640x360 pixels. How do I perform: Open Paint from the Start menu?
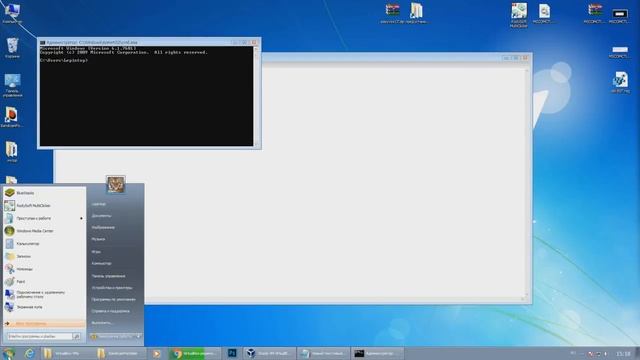(44, 281)
